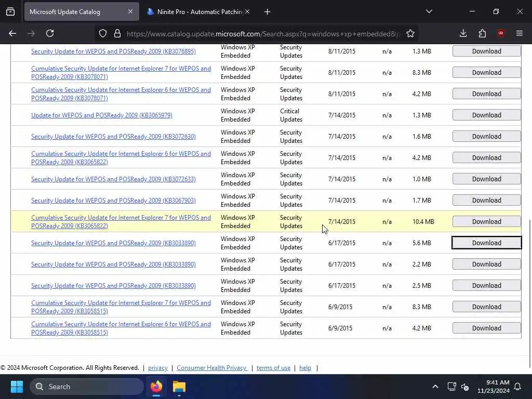
Task: Open the help footer link
Action: pos(305,368)
